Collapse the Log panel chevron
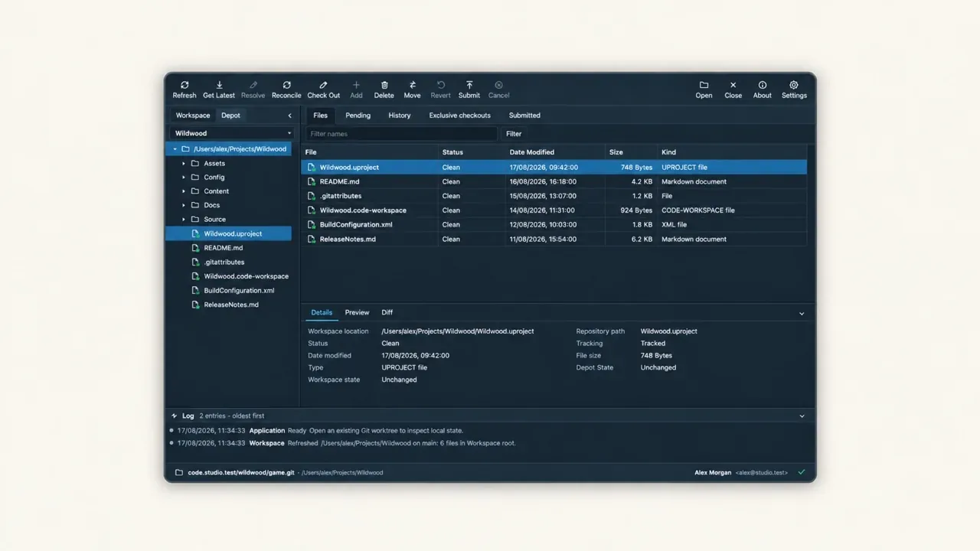The height and width of the screenshot is (551, 980). click(x=802, y=416)
